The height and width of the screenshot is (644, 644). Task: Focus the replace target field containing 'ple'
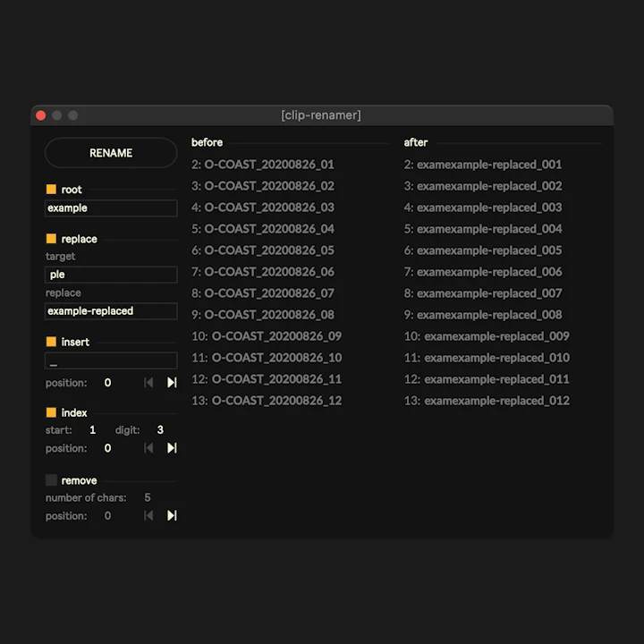click(111, 275)
